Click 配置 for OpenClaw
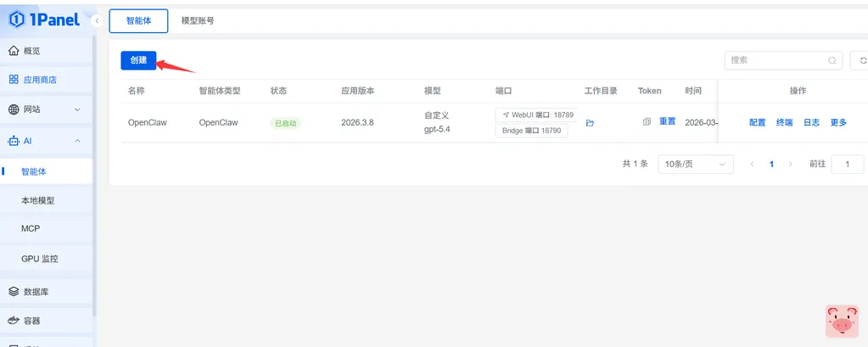The width and height of the screenshot is (868, 347). [758, 122]
